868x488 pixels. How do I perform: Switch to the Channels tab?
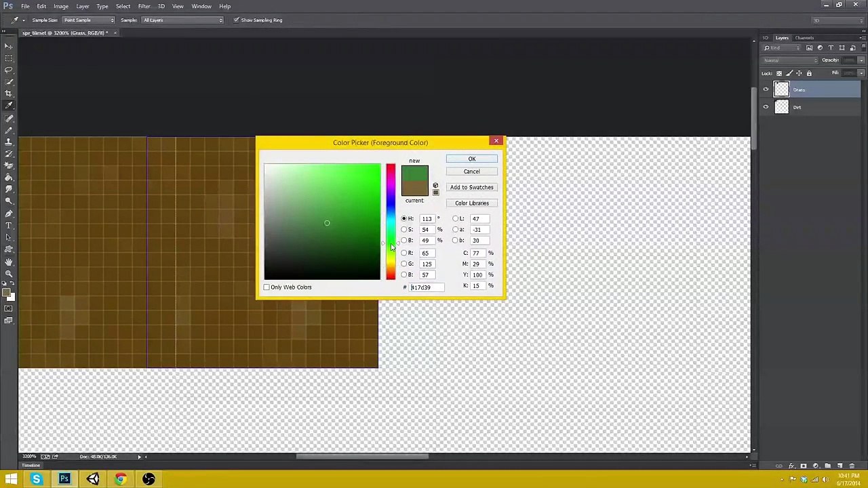pyautogui.click(x=804, y=38)
